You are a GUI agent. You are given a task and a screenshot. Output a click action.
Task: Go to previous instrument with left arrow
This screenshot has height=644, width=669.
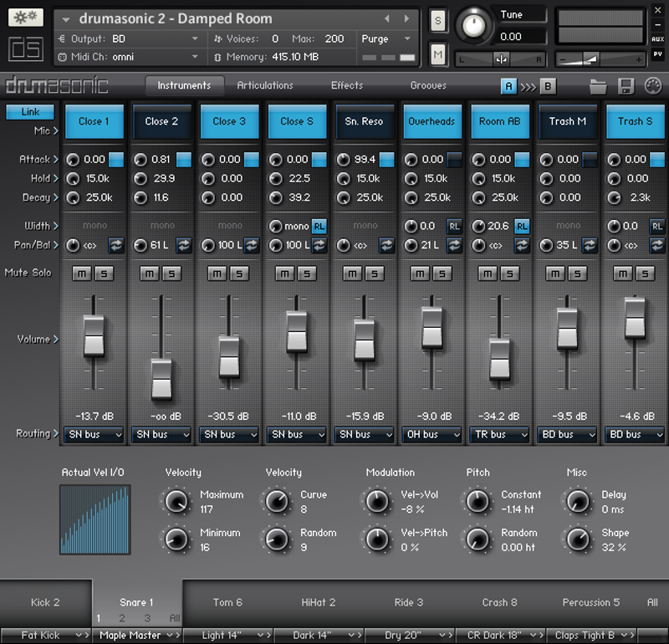[387, 18]
